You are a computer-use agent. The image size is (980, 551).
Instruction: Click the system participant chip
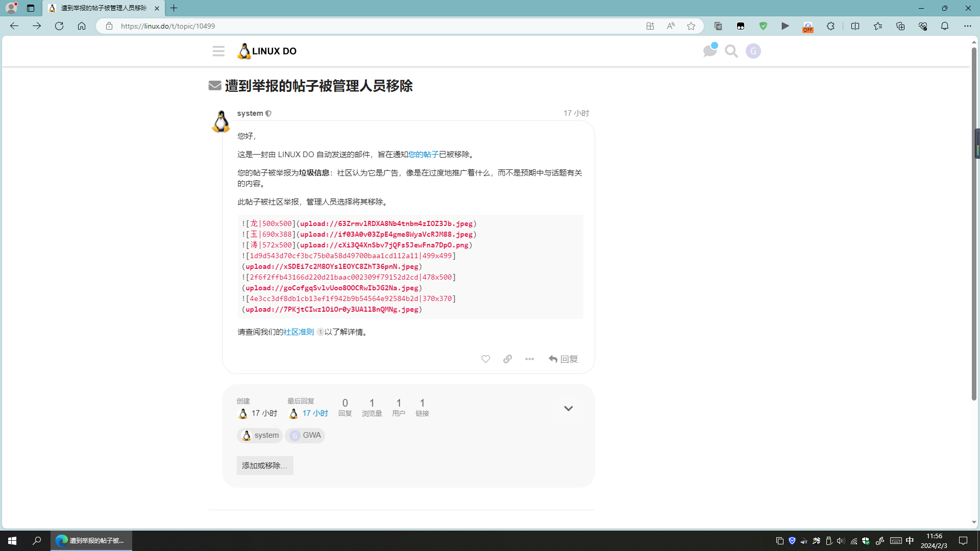tap(260, 435)
